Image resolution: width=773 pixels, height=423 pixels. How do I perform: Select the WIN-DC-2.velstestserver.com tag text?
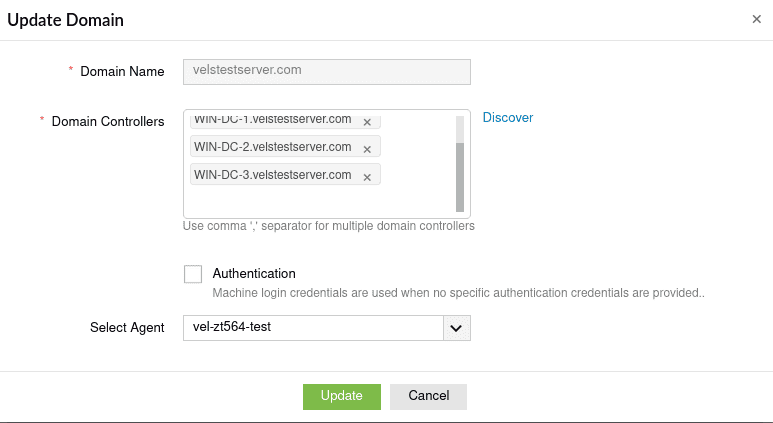(x=272, y=147)
